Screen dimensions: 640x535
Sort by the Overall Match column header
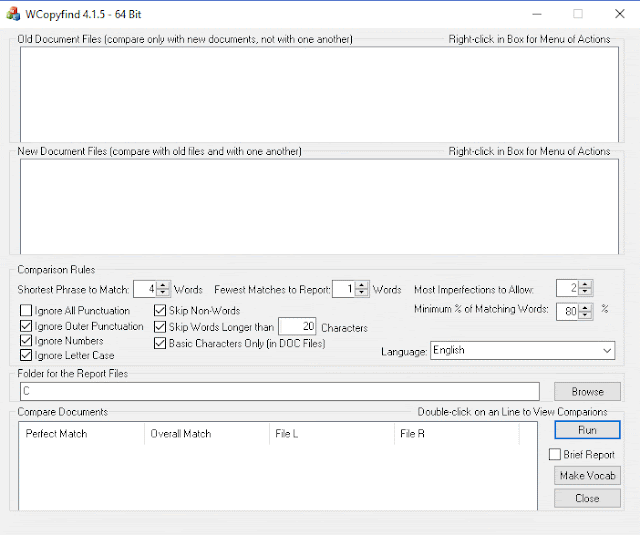(207, 433)
